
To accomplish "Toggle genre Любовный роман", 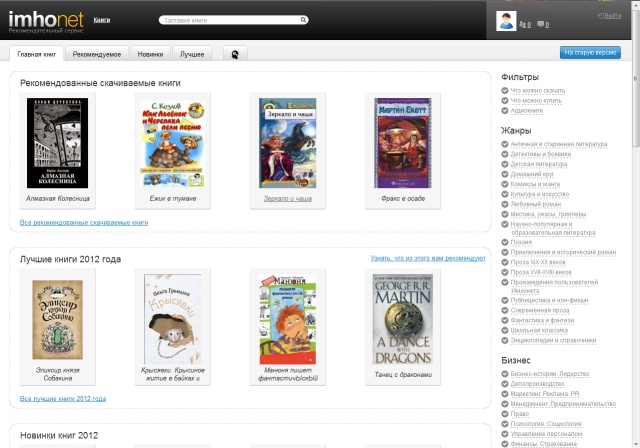I will click(x=531, y=204).
